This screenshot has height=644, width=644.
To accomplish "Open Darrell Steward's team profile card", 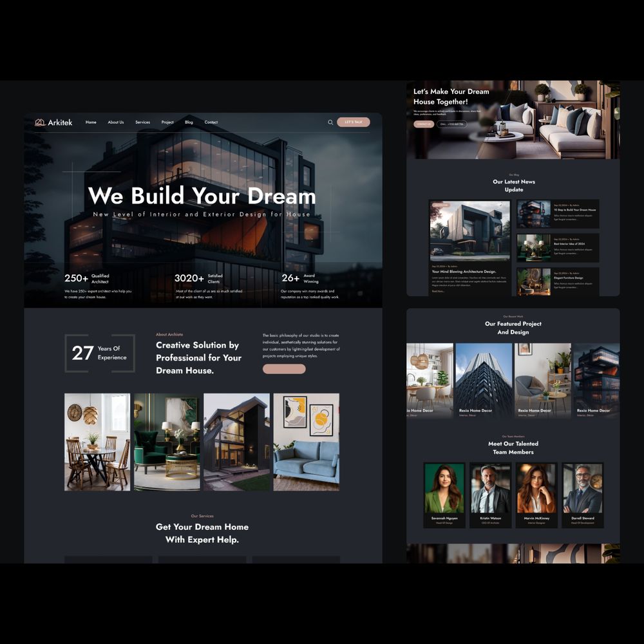I will pyautogui.click(x=582, y=495).
